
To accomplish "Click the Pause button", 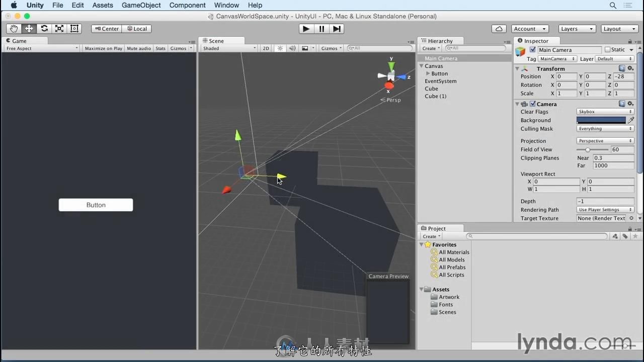I will [x=321, y=29].
